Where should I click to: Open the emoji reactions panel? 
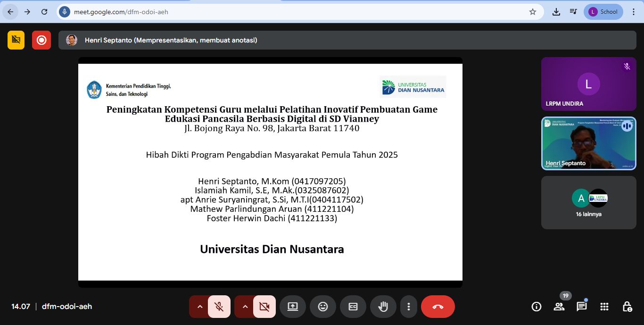(x=323, y=307)
